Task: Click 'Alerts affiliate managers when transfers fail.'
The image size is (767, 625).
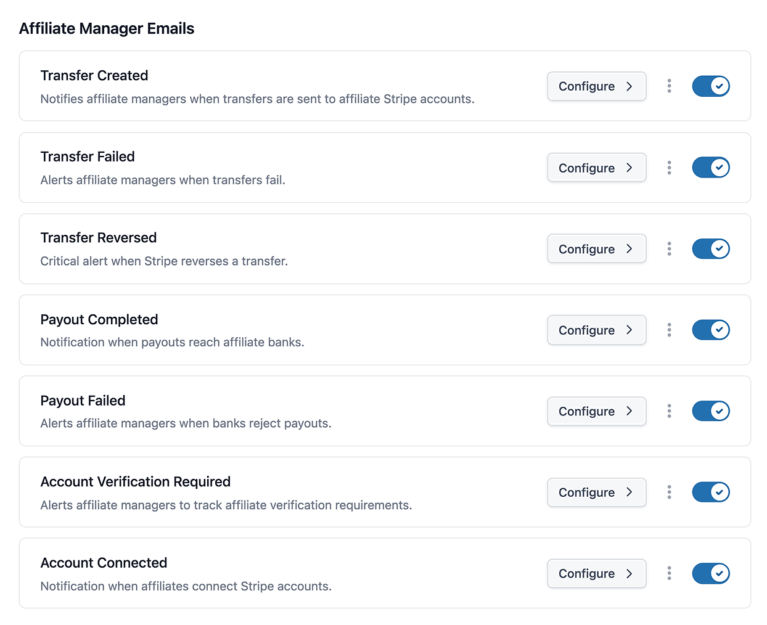Action: 162,180
